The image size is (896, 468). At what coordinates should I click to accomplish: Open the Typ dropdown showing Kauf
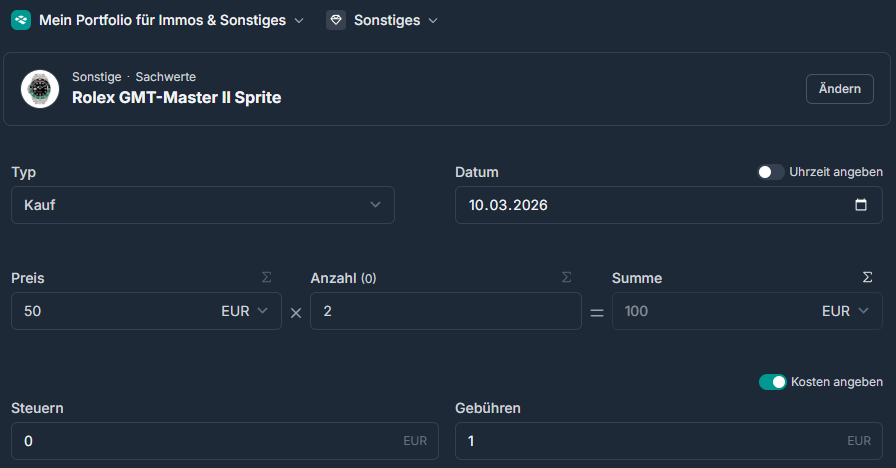tap(203, 205)
